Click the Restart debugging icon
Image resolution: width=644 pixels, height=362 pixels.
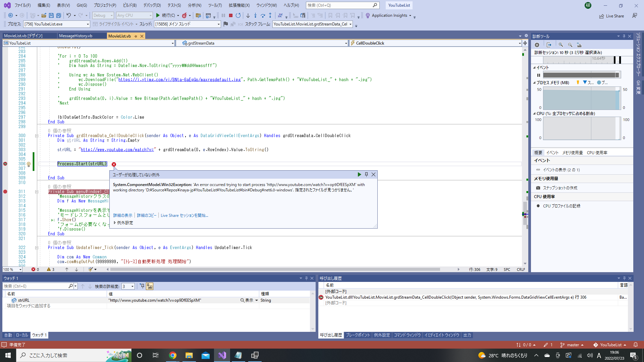[x=238, y=15]
